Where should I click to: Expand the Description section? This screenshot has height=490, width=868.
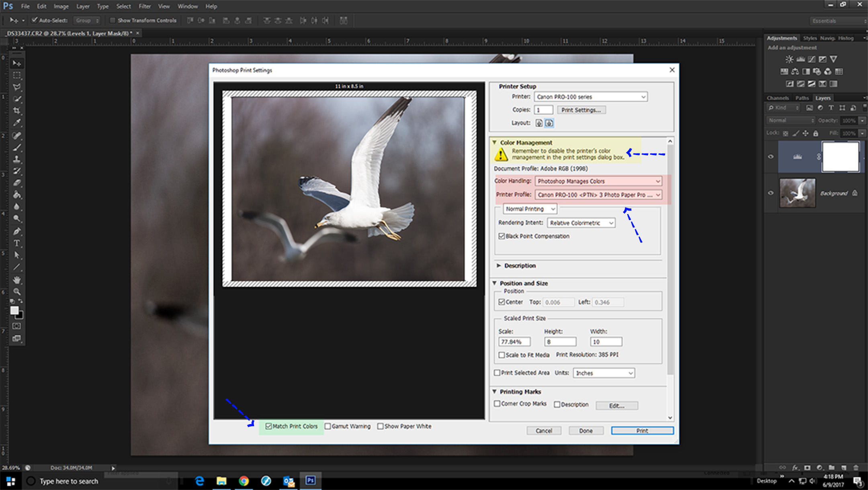[x=499, y=265]
